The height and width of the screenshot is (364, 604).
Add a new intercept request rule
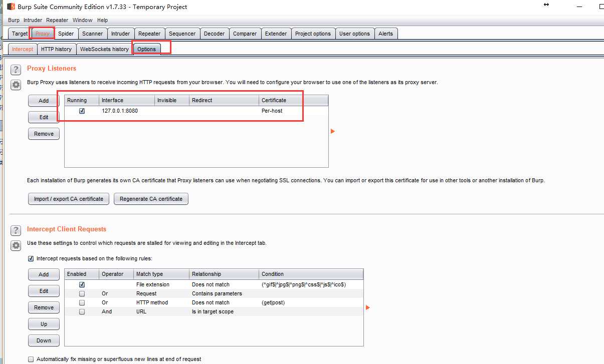coord(44,274)
